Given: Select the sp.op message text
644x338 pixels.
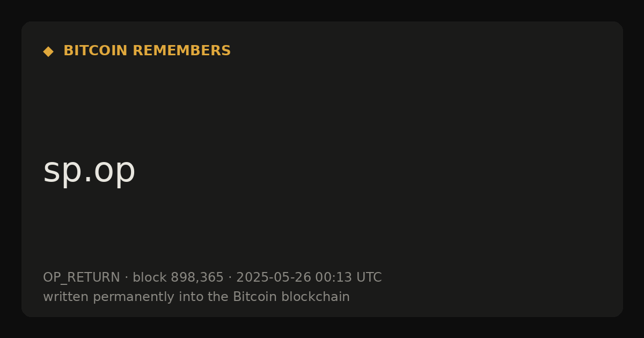Looking at the screenshot, I should [x=89, y=172].
